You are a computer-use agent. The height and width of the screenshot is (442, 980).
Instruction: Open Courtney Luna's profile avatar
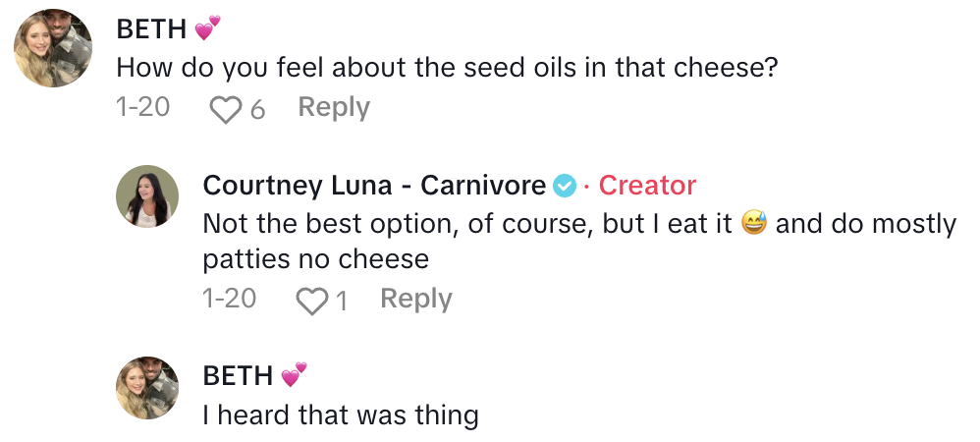click(x=147, y=195)
